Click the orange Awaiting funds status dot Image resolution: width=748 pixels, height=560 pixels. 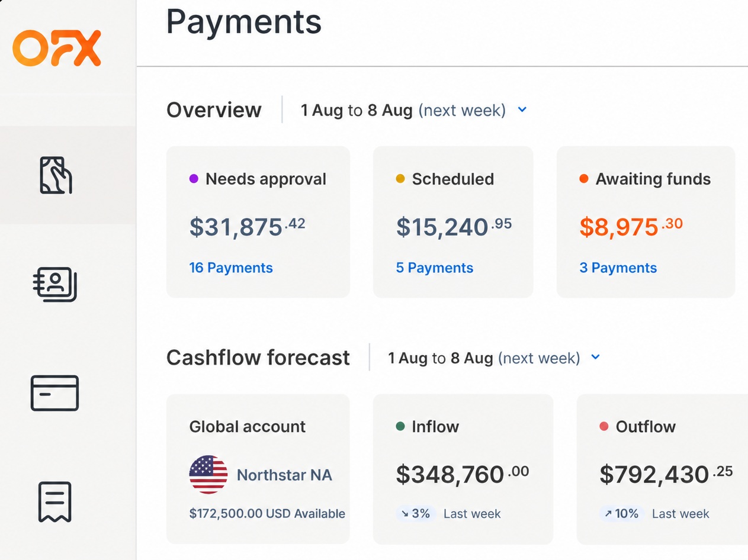(584, 179)
